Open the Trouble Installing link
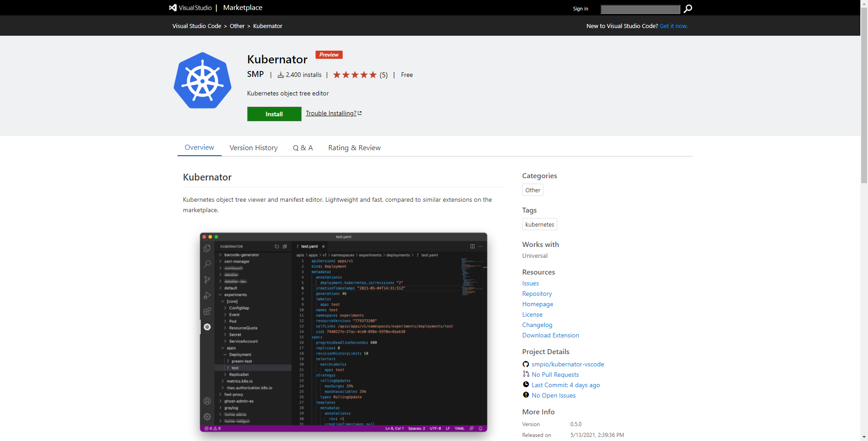Screen dimensions: 868x441 [331, 113]
